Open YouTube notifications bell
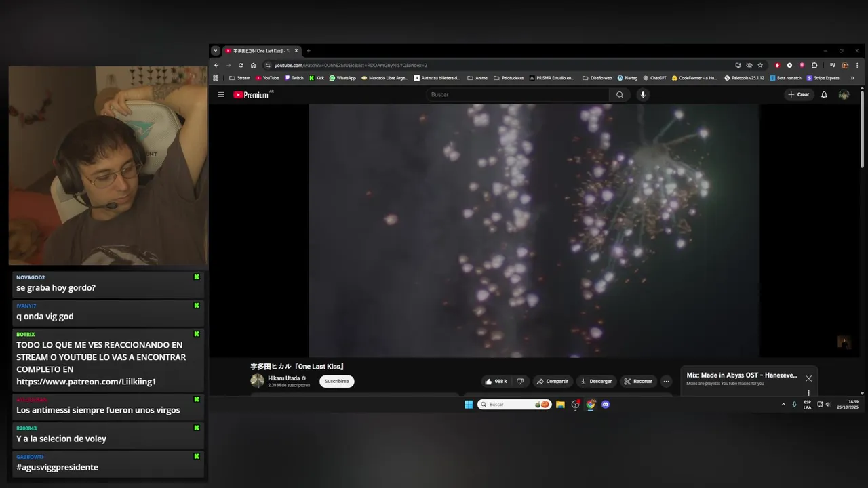Screen dimensions: 868x488 pos(824,95)
